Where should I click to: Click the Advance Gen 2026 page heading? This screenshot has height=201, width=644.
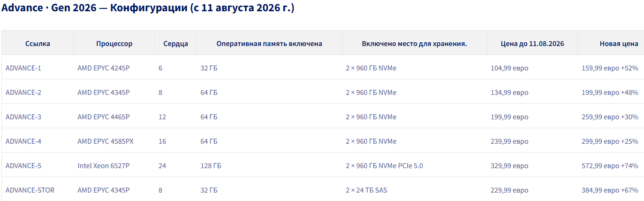pyautogui.click(x=148, y=8)
